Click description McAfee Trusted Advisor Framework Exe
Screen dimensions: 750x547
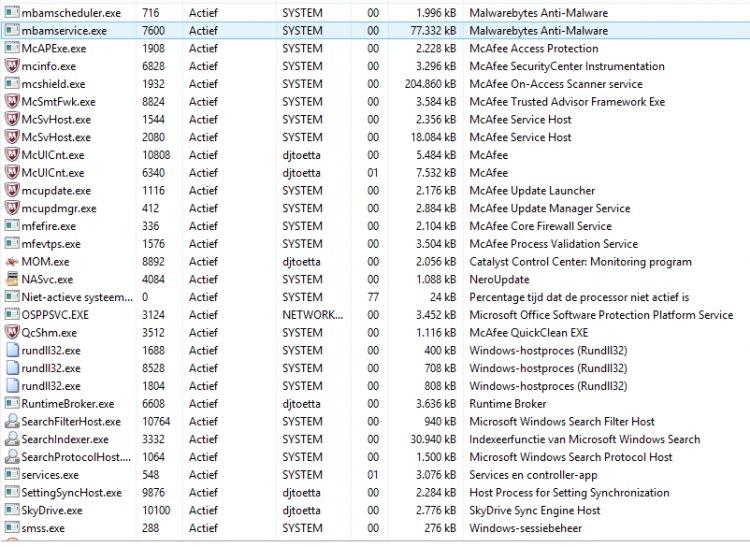click(567, 101)
